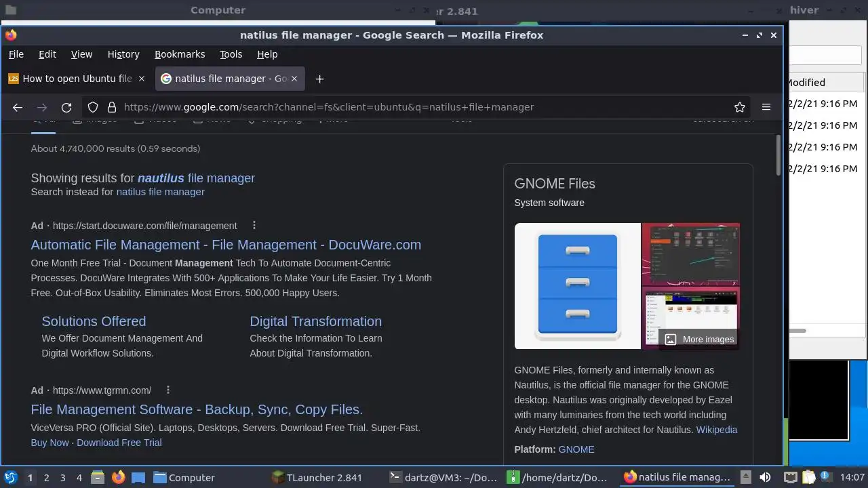Screen dimensions: 868x488
Task: Open the History menu
Action: [123, 54]
